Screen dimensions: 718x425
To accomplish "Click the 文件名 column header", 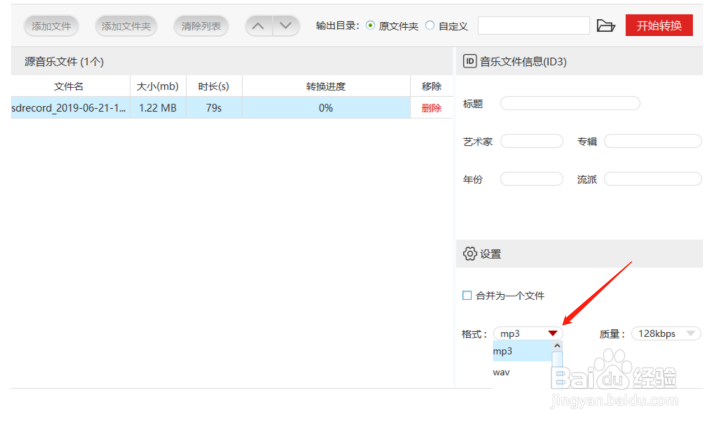I will (x=69, y=86).
